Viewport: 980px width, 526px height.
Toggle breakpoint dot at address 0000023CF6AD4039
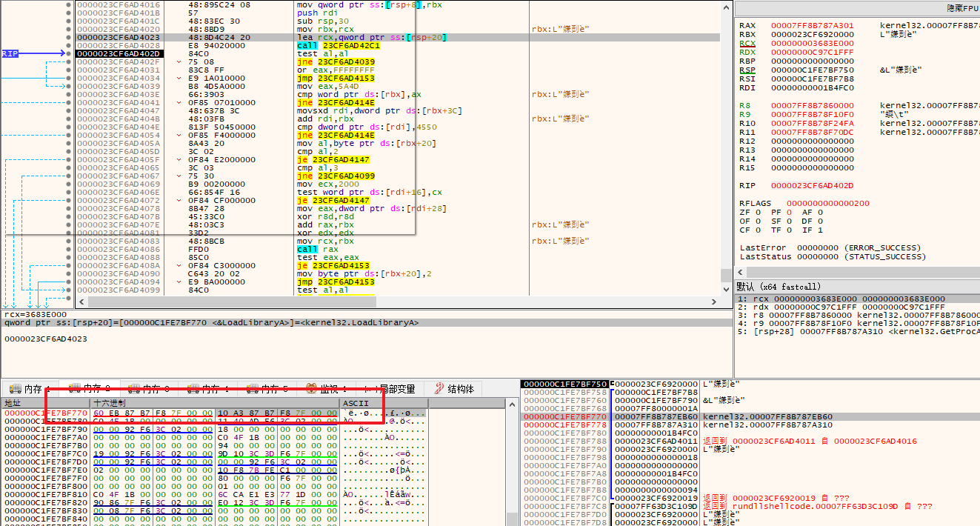pos(68,86)
